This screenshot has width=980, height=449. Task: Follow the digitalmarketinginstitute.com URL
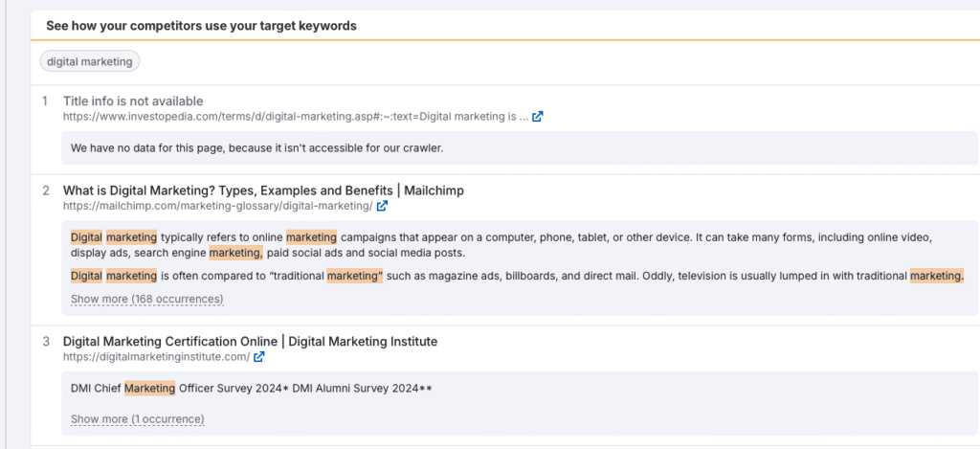tap(156, 357)
